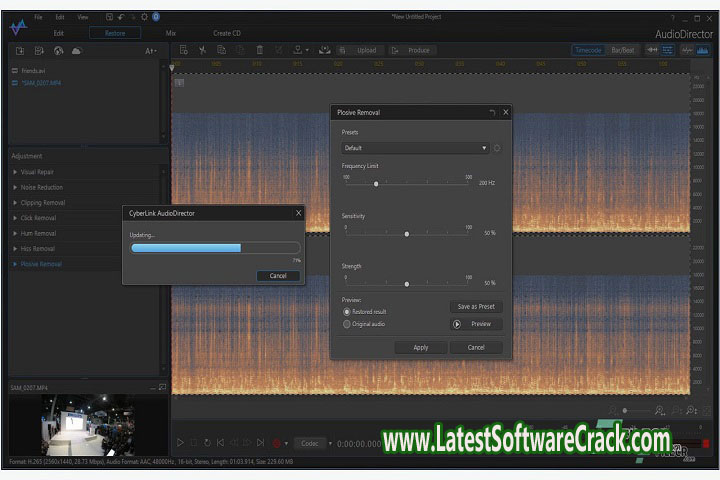This screenshot has width=720, height=480.
Task: Switch to spectral frequency view icon
Action: tap(702, 50)
